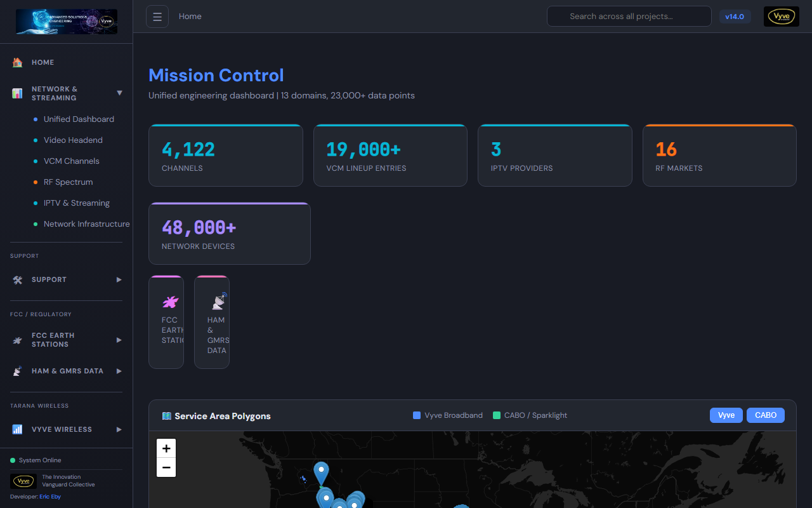Viewport: 812px width, 508px height.
Task: Expand the HAM & GMRS Data section arrow
Action: [x=119, y=371]
